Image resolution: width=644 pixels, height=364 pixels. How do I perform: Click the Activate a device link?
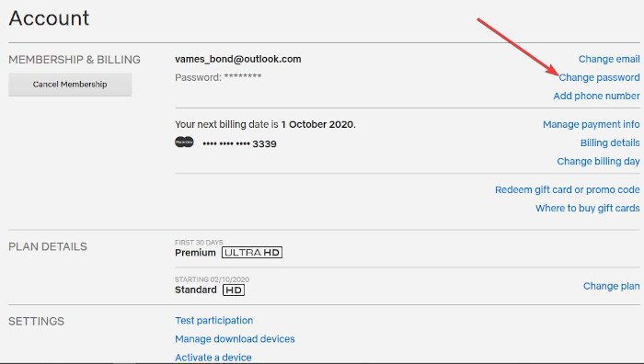click(213, 358)
